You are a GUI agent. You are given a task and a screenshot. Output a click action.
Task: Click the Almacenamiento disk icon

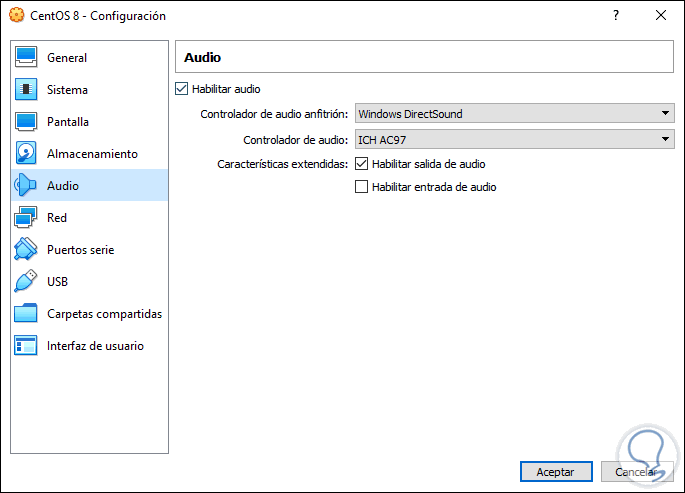(26, 154)
